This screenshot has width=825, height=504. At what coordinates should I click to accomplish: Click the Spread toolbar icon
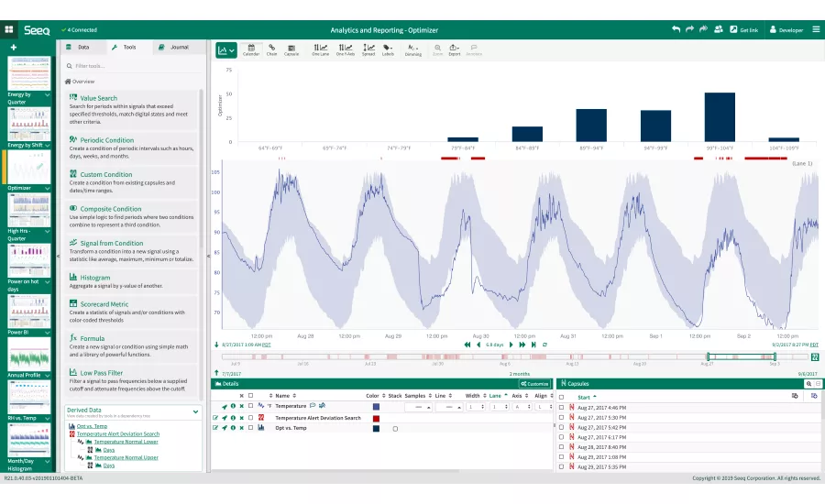click(368, 49)
